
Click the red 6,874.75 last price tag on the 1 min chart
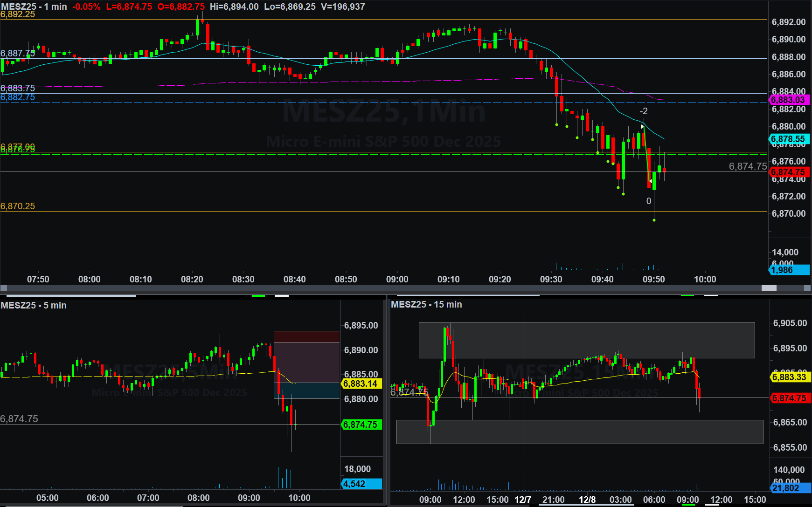[788, 172]
